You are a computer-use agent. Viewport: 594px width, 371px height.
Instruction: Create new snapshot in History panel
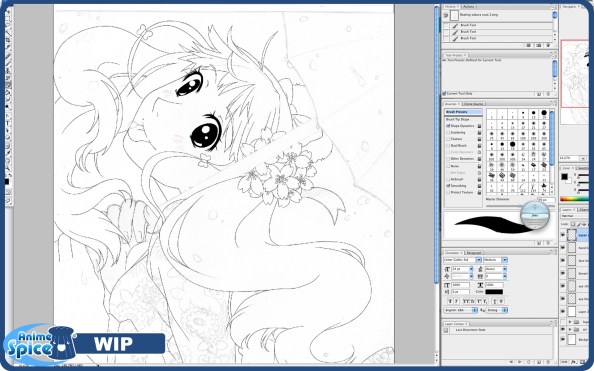tap(539, 45)
